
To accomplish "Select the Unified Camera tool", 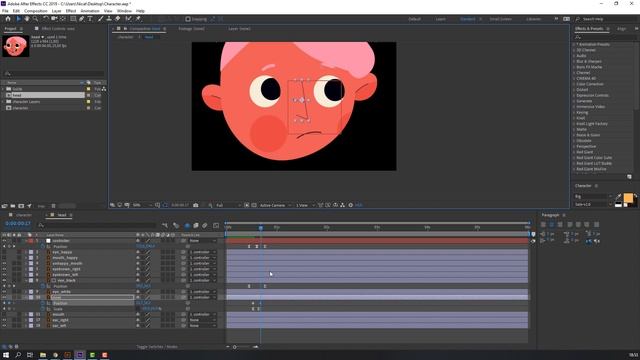I will coord(54,19).
